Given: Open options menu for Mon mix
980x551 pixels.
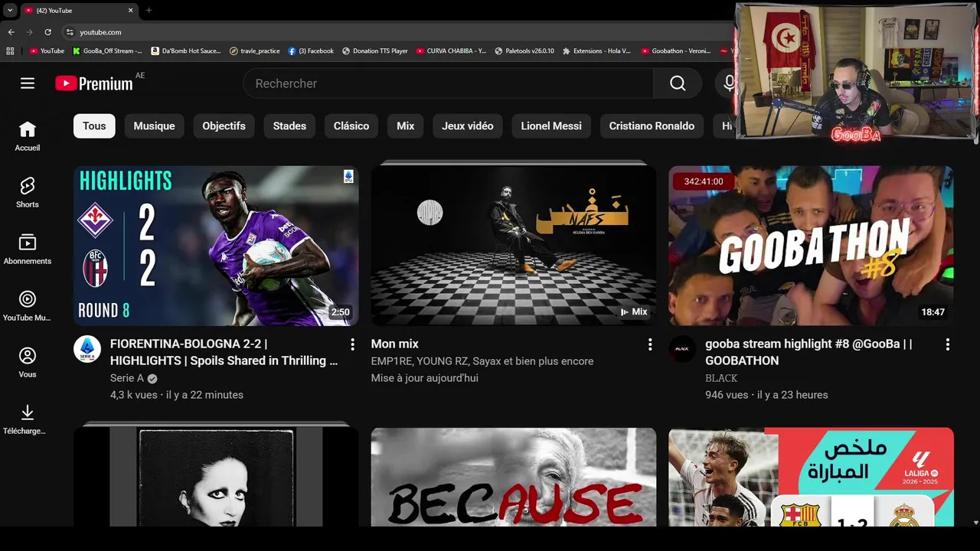Looking at the screenshot, I should 650,344.
